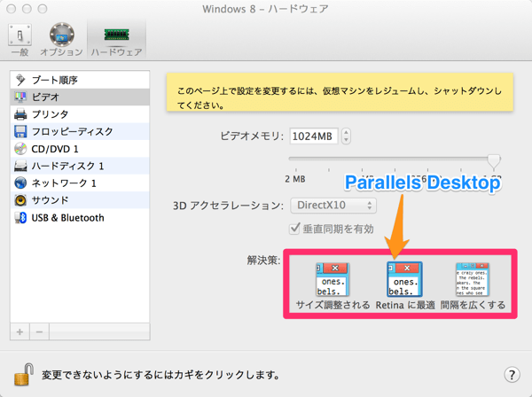Viewport: 532px width, 397px height.
Task: Click the フロッピーディスク floppy icon
Action: point(20,131)
